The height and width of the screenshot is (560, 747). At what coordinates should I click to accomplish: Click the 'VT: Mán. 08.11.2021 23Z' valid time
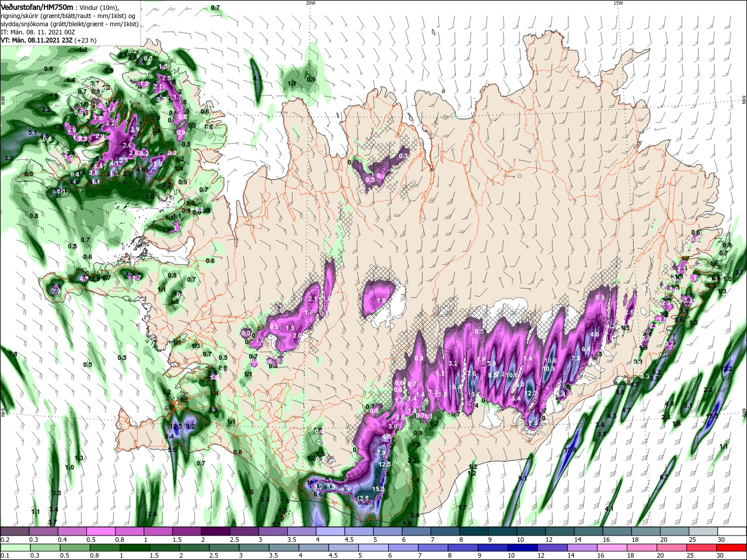[x=36, y=40]
